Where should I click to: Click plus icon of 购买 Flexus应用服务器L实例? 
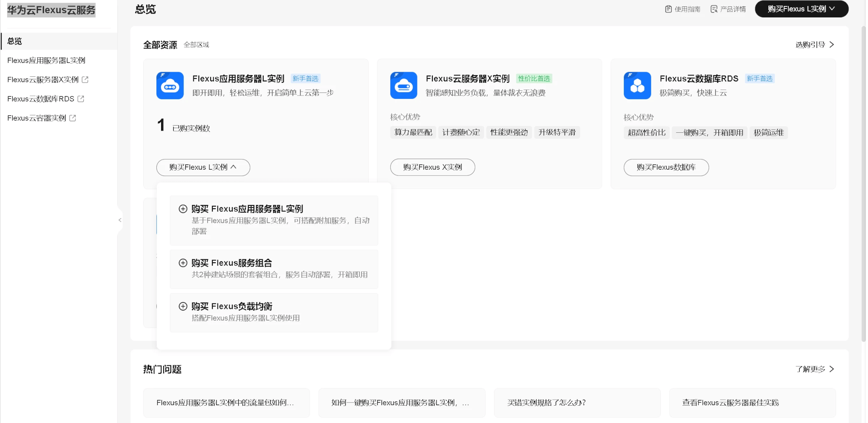(x=183, y=209)
